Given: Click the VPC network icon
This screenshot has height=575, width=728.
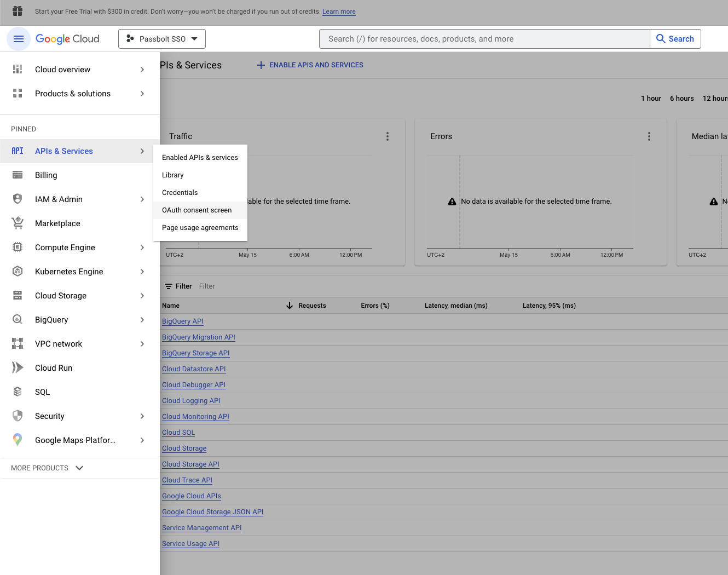Looking at the screenshot, I should 18,344.
